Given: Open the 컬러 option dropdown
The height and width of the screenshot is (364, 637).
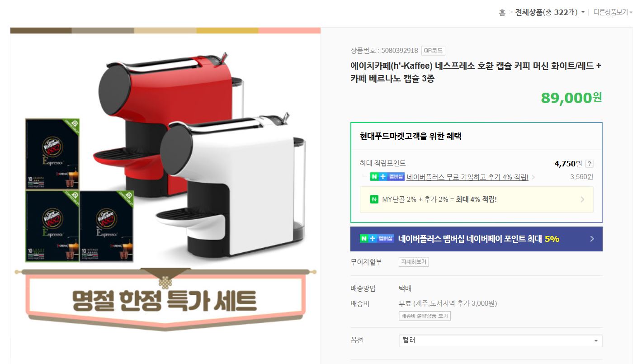Looking at the screenshot, I should tap(500, 340).
